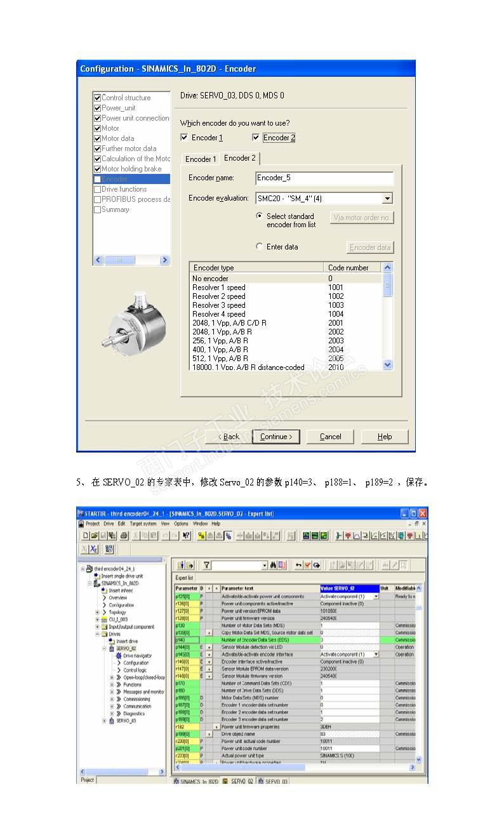Click the wizard step list horizontal scrollbar
This screenshot has width=504, height=839.
point(132,260)
